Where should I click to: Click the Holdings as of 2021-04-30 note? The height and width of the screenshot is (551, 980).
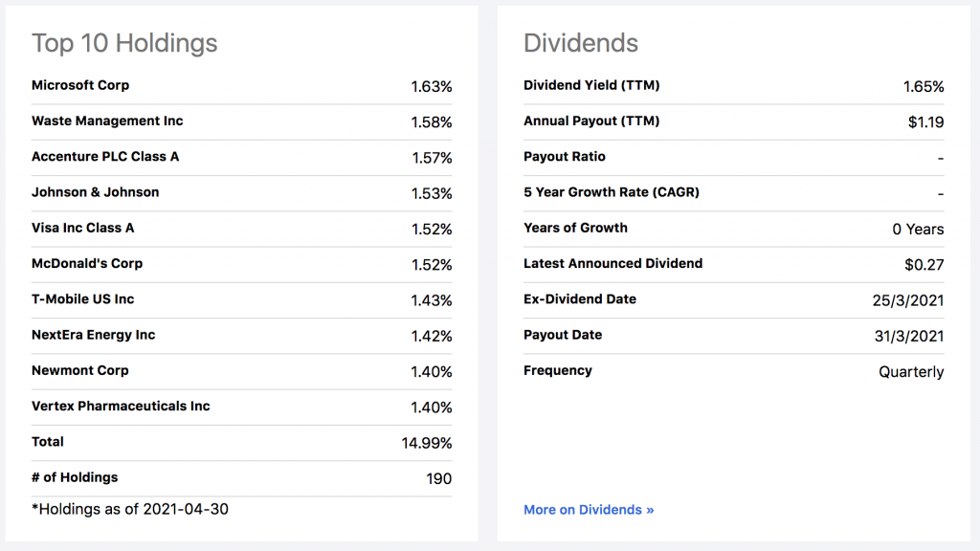point(130,509)
